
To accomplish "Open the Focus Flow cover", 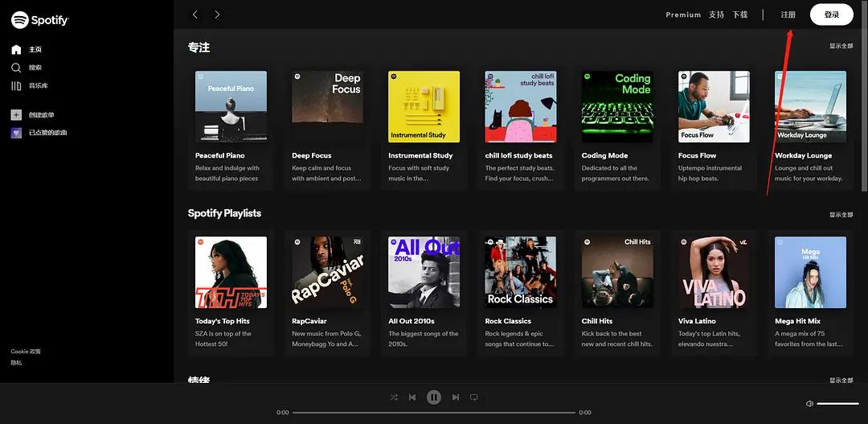I will [x=714, y=106].
